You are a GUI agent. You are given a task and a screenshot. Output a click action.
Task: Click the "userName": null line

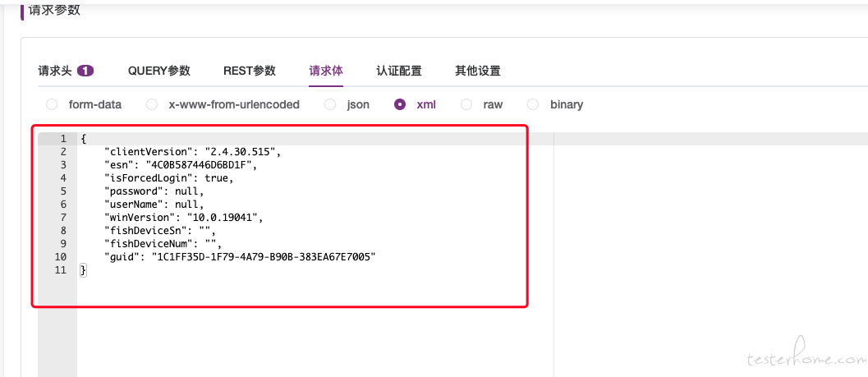coord(154,205)
